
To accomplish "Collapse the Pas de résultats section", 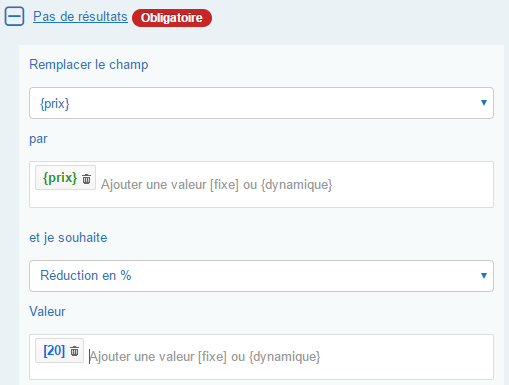I will click(14, 16).
